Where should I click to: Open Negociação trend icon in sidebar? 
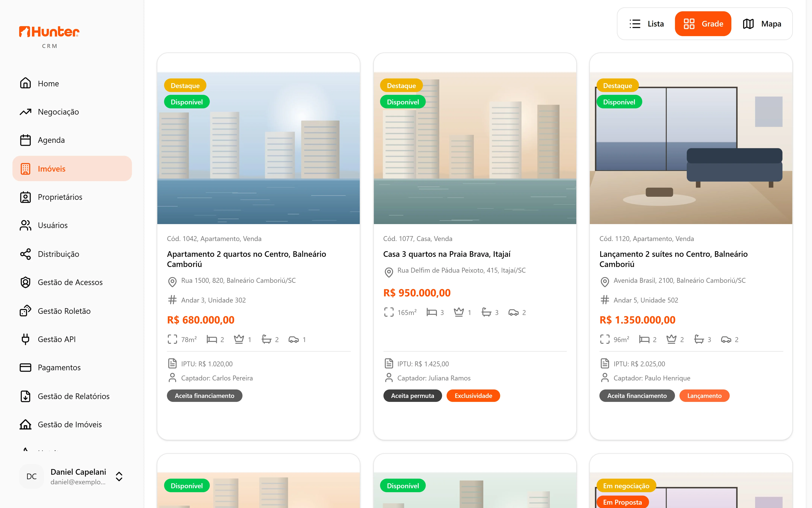pyautogui.click(x=26, y=112)
